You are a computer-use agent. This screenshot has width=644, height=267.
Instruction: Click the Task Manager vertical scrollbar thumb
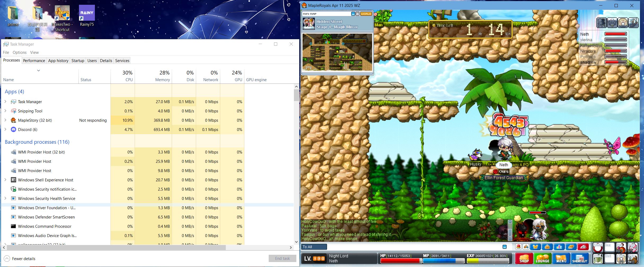click(296, 95)
